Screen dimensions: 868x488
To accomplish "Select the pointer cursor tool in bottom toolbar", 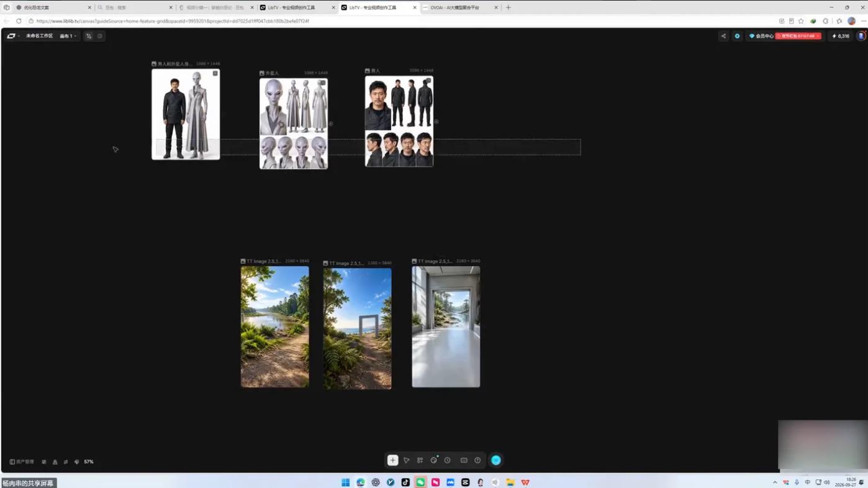I will (x=407, y=461).
